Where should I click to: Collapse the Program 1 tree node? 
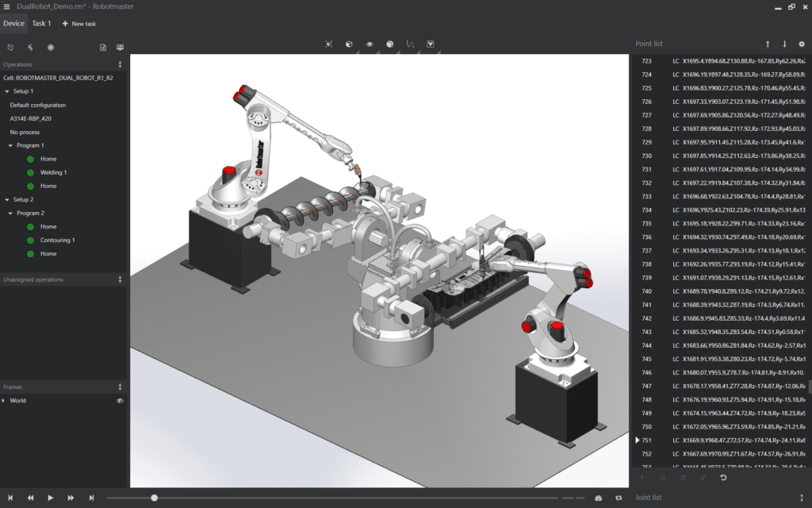(10, 146)
